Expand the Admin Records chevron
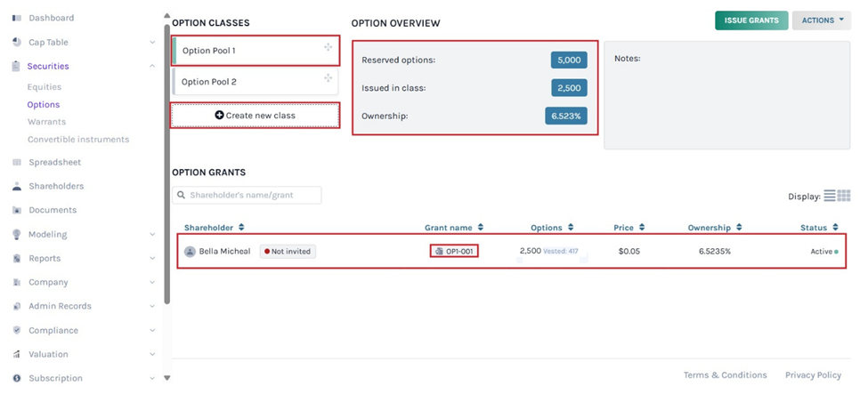Viewport: 868px width, 394px height. [x=153, y=306]
